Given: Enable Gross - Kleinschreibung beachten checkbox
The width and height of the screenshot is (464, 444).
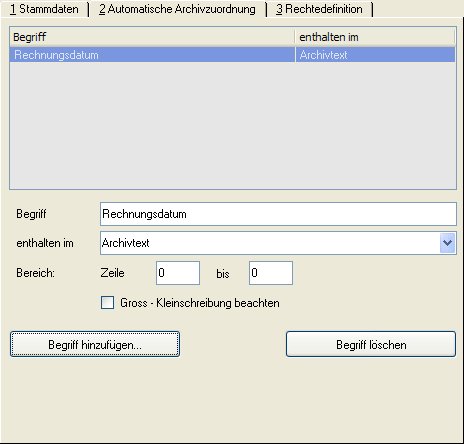Looking at the screenshot, I should (107, 303).
